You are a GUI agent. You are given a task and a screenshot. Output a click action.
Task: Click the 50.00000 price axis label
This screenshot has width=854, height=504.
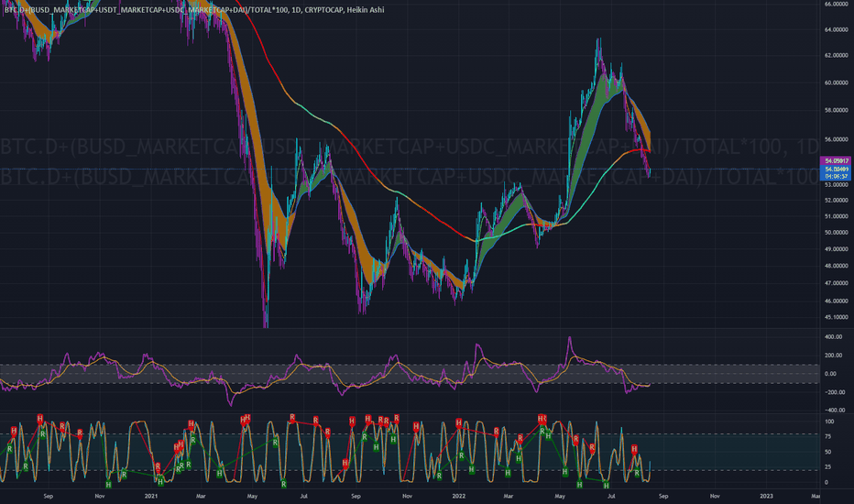tap(837, 233)
